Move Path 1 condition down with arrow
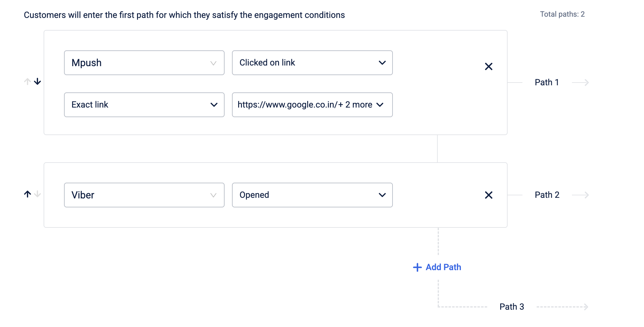Viewport: 644px width, 327px height. tap(37, 82)
